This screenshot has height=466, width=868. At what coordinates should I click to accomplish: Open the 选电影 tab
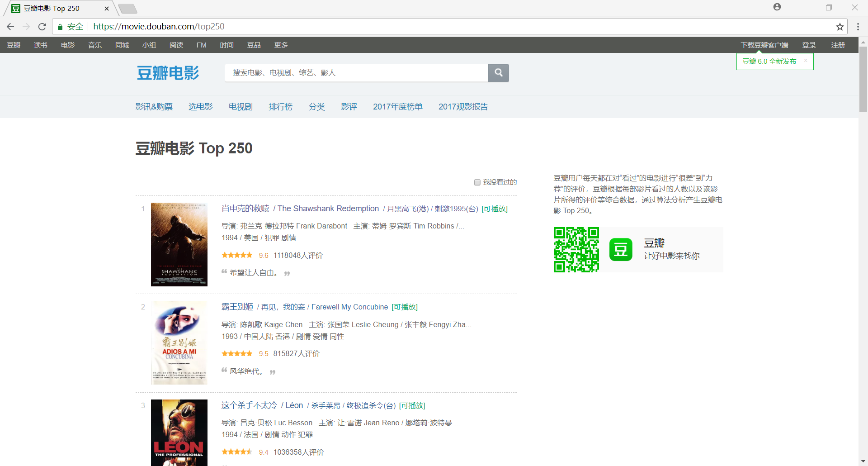(x=201, y=106)
